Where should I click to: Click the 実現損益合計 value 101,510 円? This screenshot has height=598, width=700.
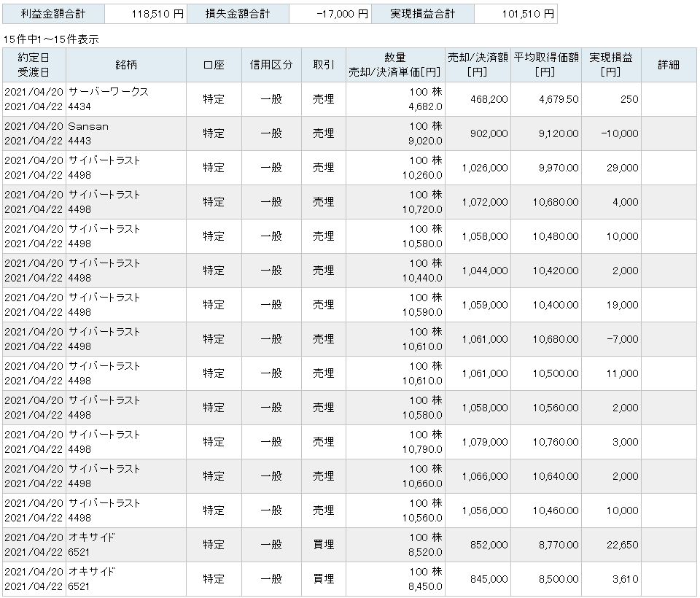coord(528,14)
